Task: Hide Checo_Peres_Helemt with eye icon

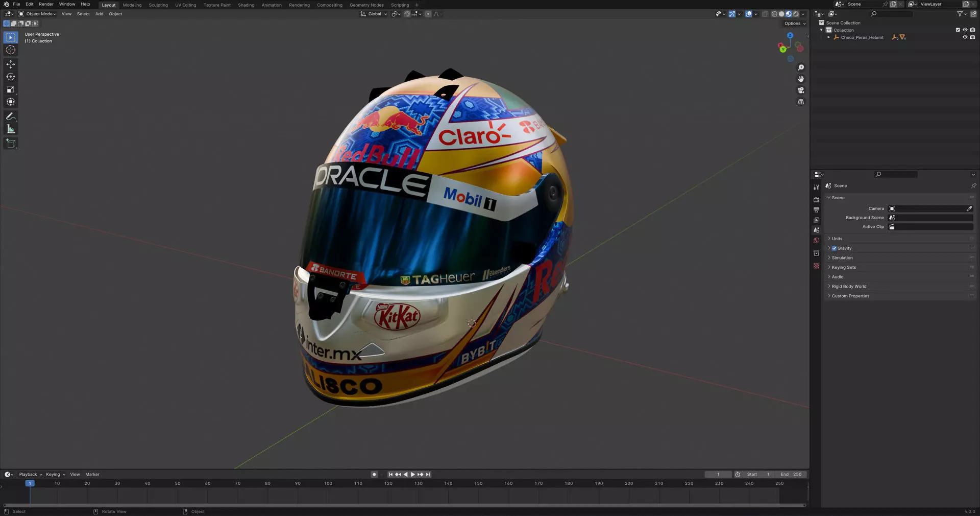Action: pos(965,37)
